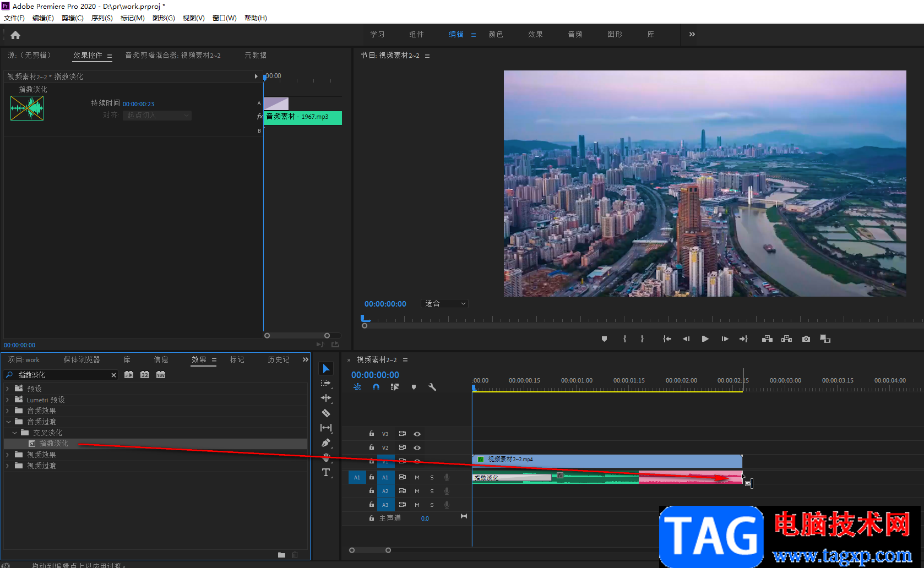The image size is (924, 568).
Task: Create new custom bin in Effects
Action: (281, 555)
